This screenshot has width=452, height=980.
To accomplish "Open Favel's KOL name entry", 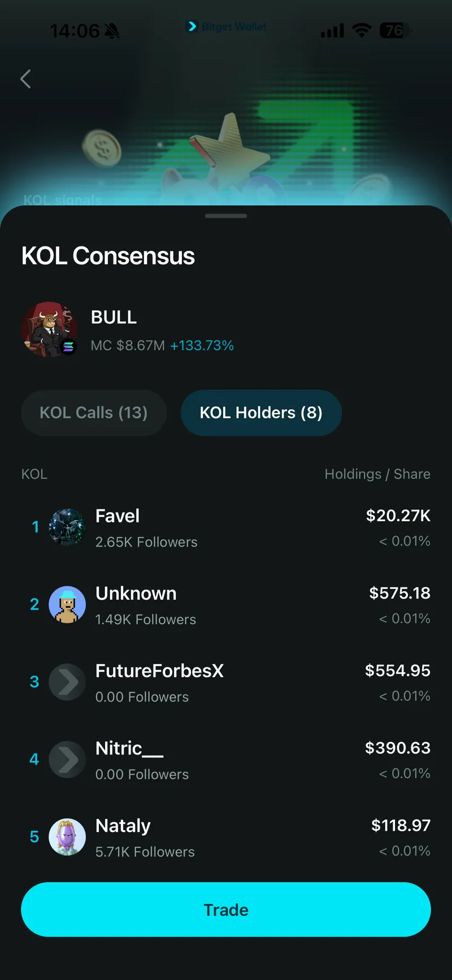I will click(118, 516).
